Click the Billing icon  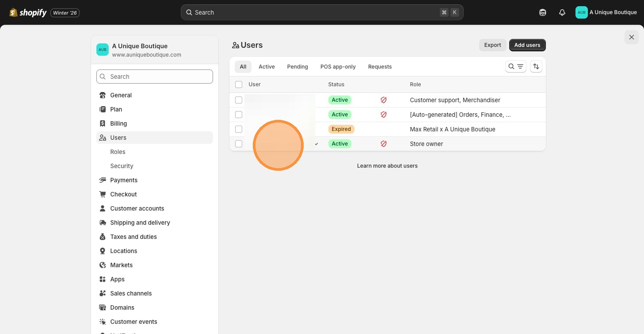pyautogui.click(x=103, y=123)
